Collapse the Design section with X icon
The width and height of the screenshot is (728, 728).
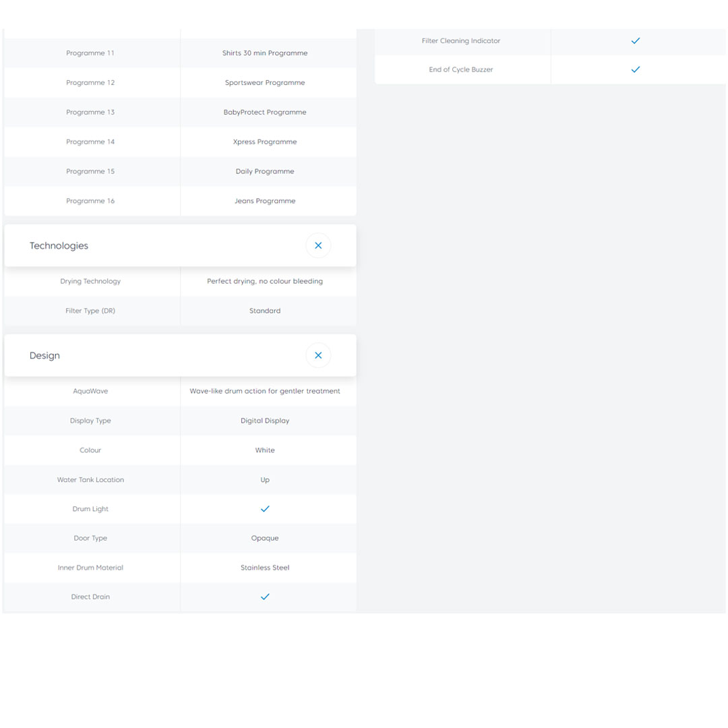tap(318, 355)
